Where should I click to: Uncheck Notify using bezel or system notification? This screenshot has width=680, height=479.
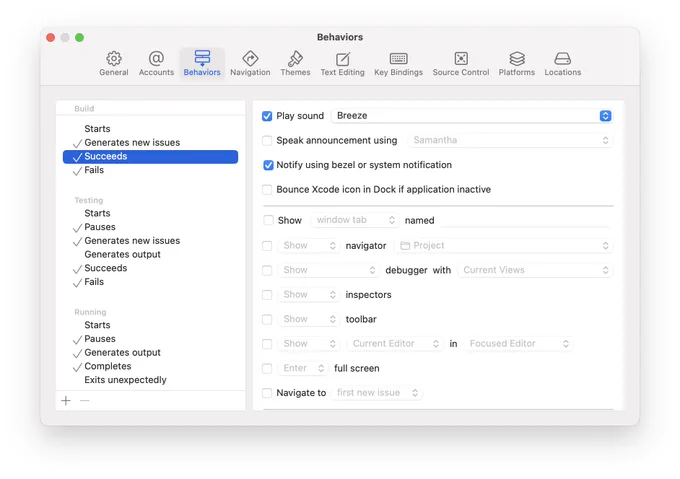pos(268,165)
